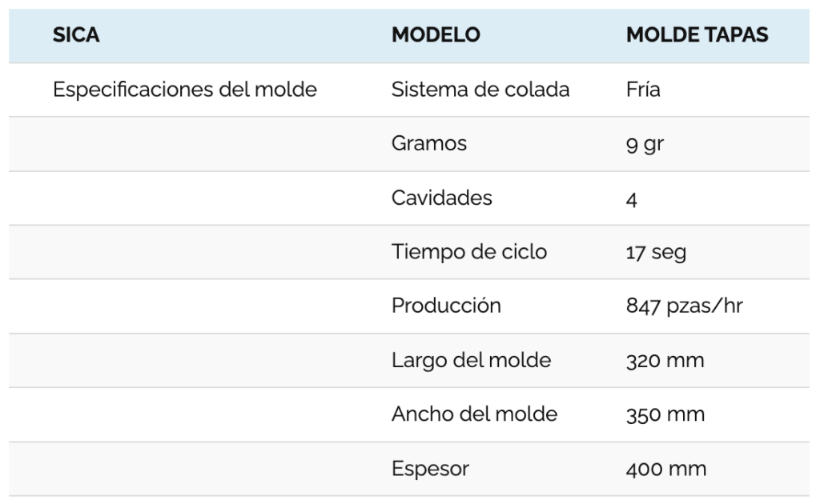This screenshot has height=504, width=820.
Task: Select the 320 mm value
Action: (665, 361)
